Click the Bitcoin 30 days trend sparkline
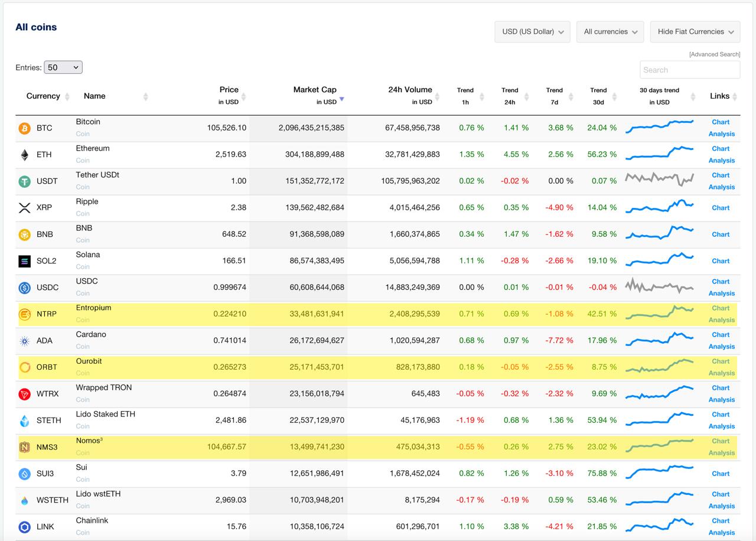The width and height of the screenshot is (756, 541). click(659, 126)
